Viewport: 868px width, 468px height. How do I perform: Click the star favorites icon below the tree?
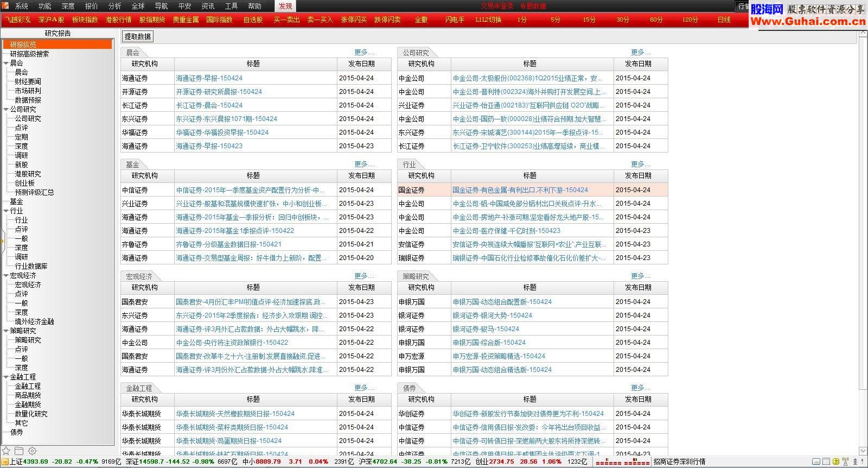(x=6, y=451)
